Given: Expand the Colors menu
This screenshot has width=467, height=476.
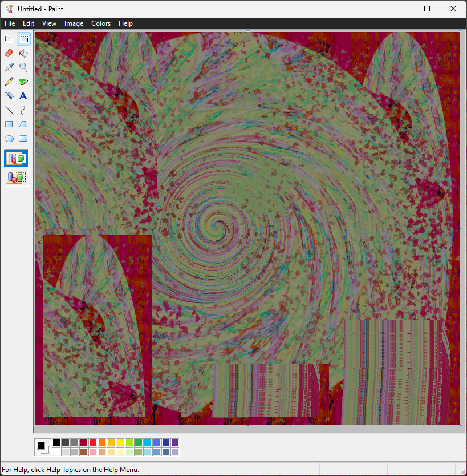Looking at the screenshot, I should click(x=101, y=23).
